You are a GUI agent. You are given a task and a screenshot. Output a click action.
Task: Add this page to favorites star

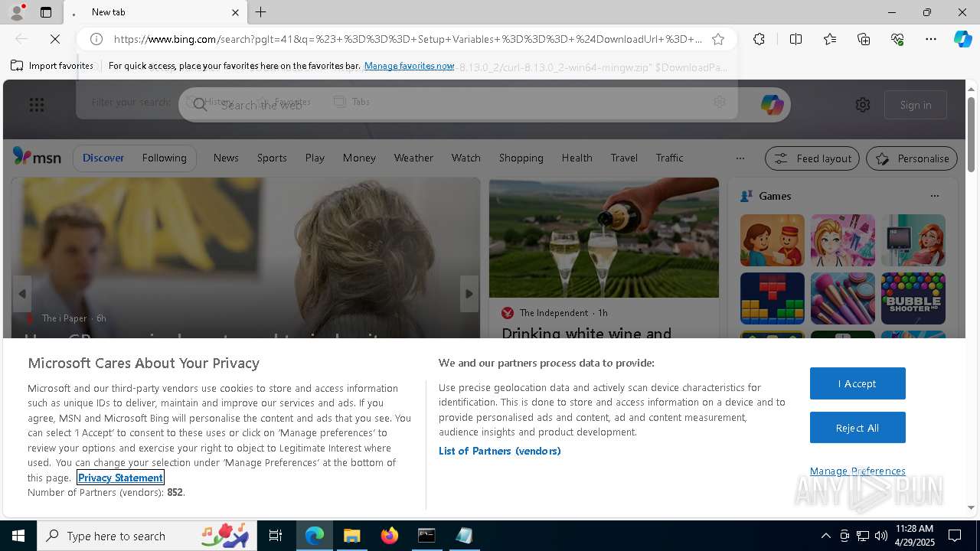tap(718, 39)
